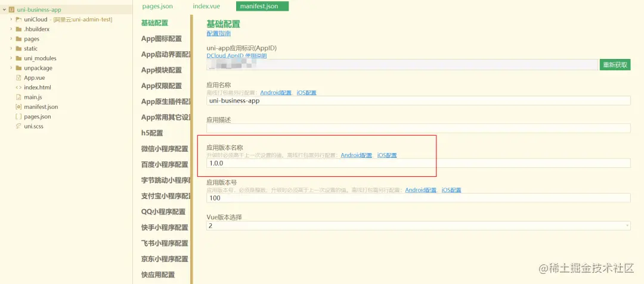Screen dimensions: 644x284
Task: Open Android配置 link under 应用版本号
Action: point(421,190)
